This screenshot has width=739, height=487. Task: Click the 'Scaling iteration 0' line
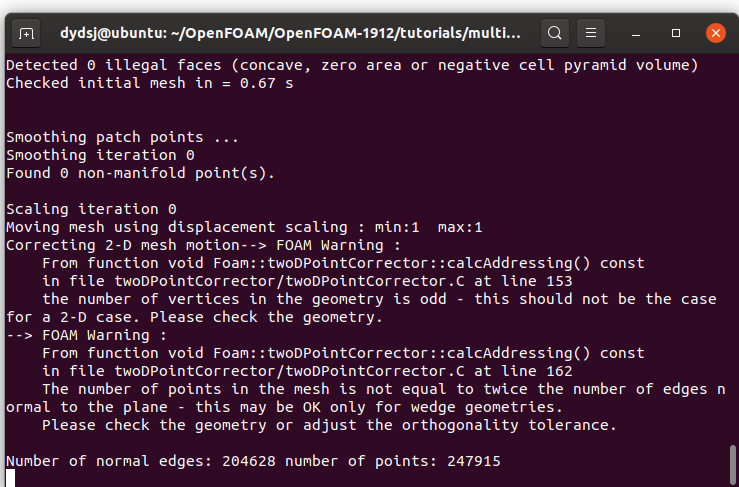[91, 209]
